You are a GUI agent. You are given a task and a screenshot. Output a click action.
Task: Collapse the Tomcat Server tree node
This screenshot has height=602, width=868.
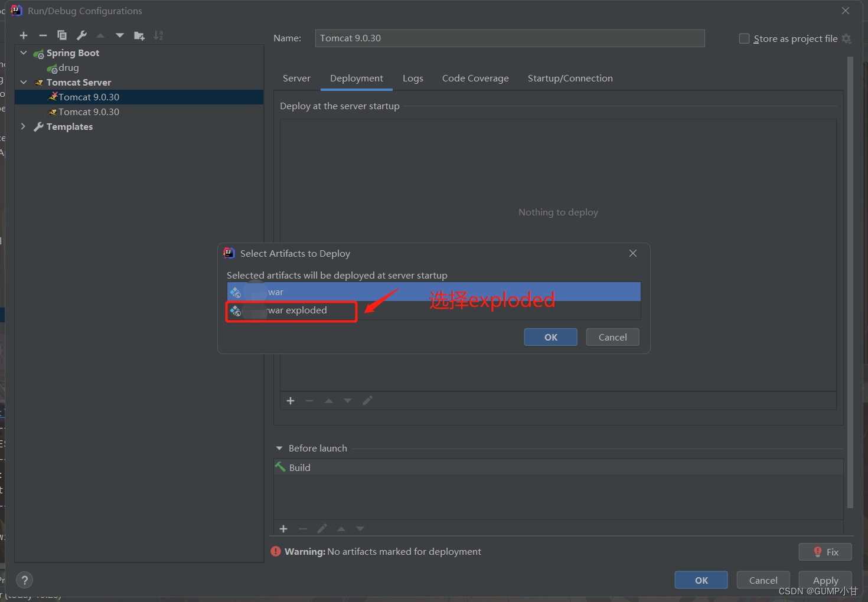click(x=24, y=82)
